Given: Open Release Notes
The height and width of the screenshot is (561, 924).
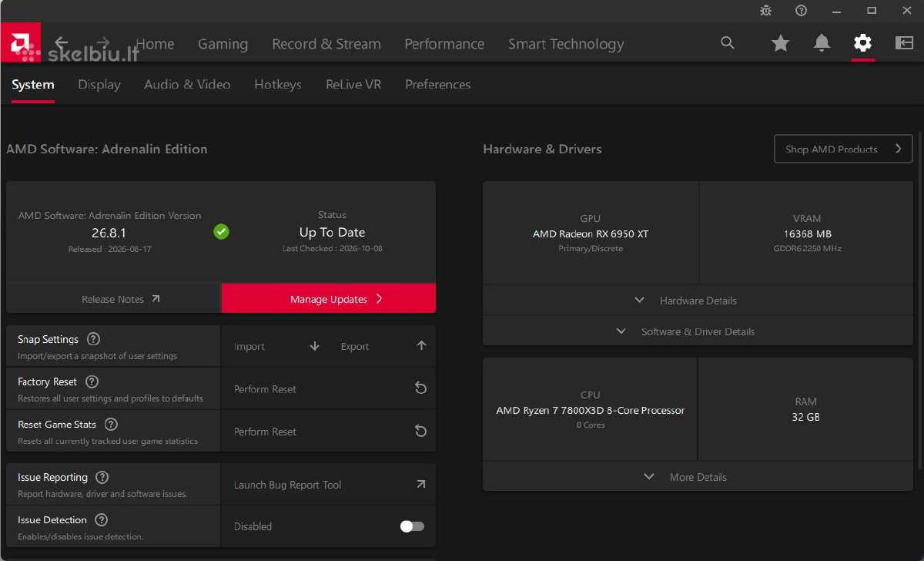Looking at the screenshot, I should 113,299.
